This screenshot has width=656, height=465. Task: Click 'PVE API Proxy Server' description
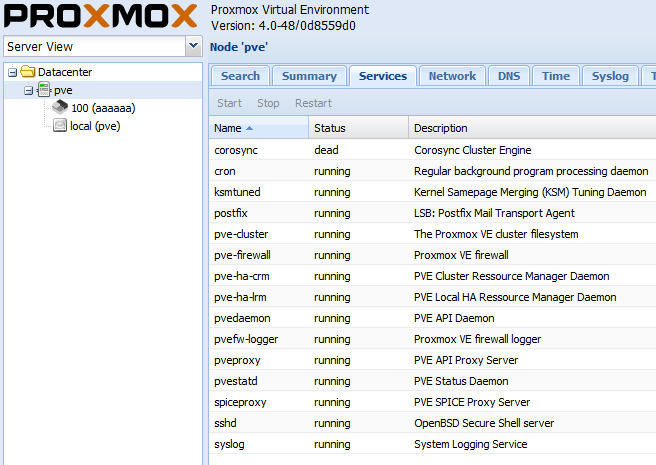(x=466, y=360)
